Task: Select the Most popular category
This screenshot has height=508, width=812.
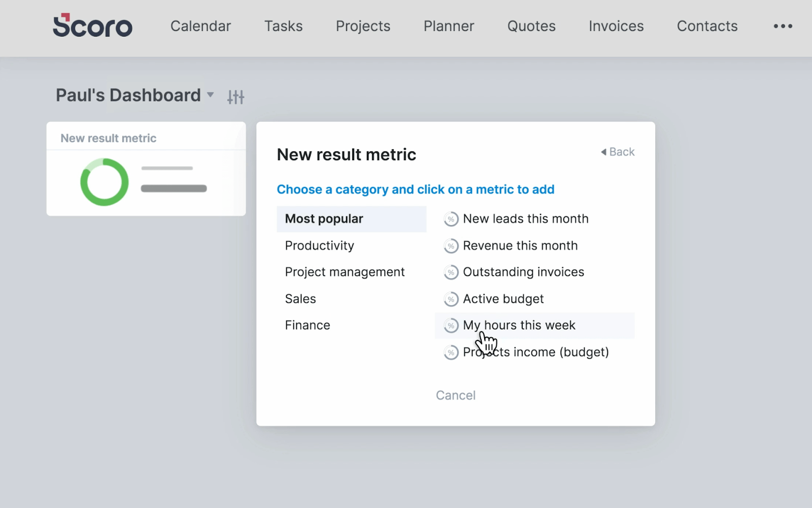Action: coord(351,219)
